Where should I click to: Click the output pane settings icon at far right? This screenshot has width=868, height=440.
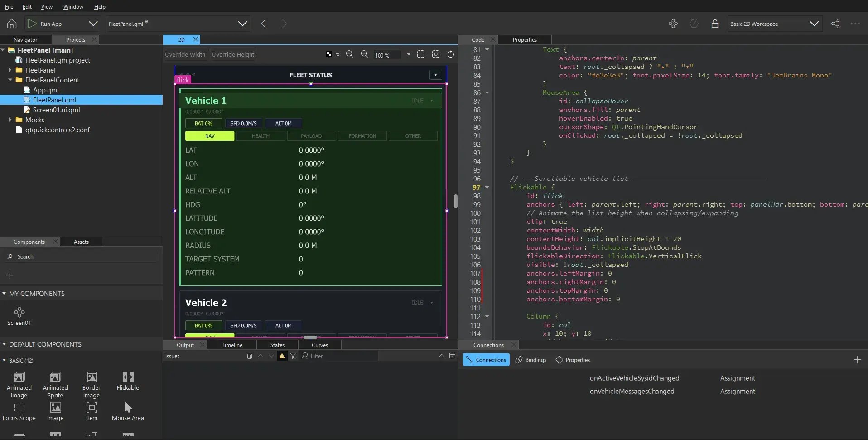pyautogui.click(x=452, y=356)
